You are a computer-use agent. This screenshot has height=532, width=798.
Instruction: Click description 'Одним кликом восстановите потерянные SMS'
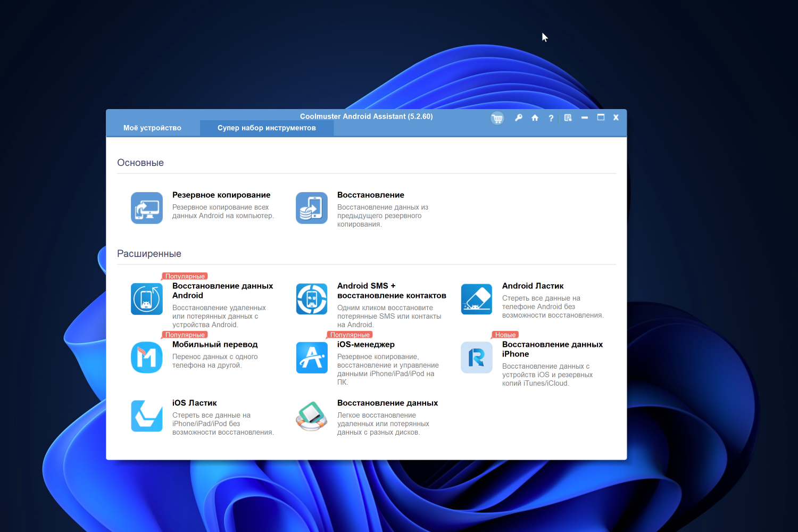(389, 316)
